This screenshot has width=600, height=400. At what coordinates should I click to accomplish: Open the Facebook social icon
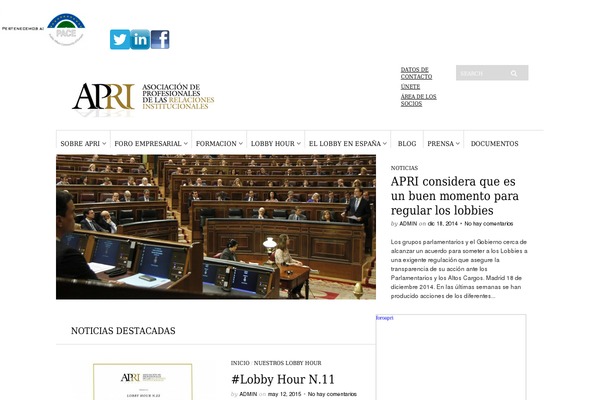coord(160,39)
